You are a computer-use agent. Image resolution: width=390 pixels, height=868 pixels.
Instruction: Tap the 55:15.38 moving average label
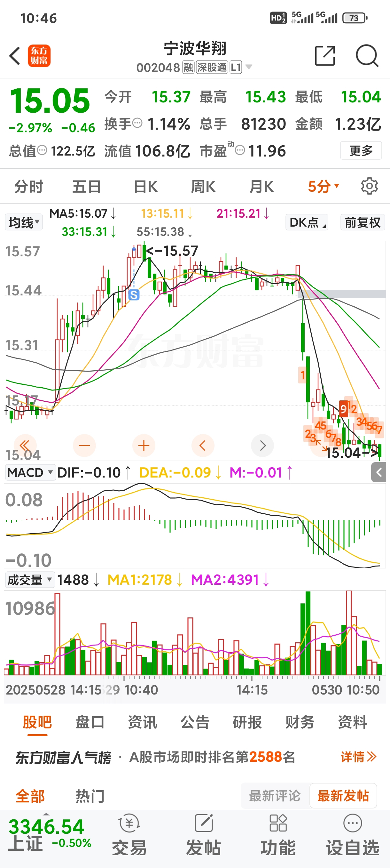point(165,231)
